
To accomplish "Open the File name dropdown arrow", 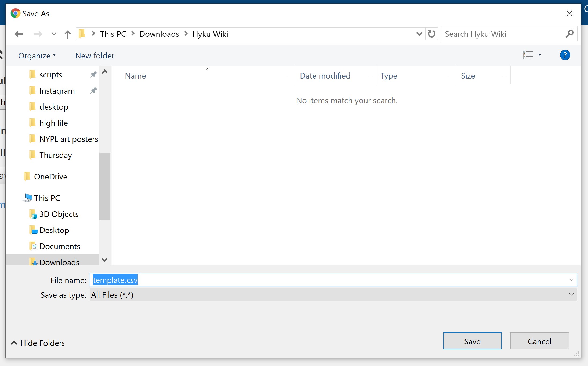I will tap(571, 280).
